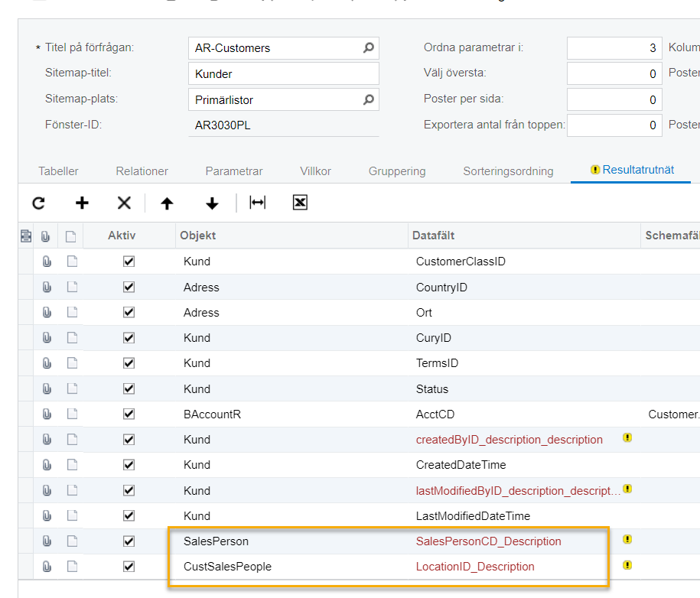The image size is (700, 598).
Task: Select the Villkor tab
Action: (x=316, y=171)
